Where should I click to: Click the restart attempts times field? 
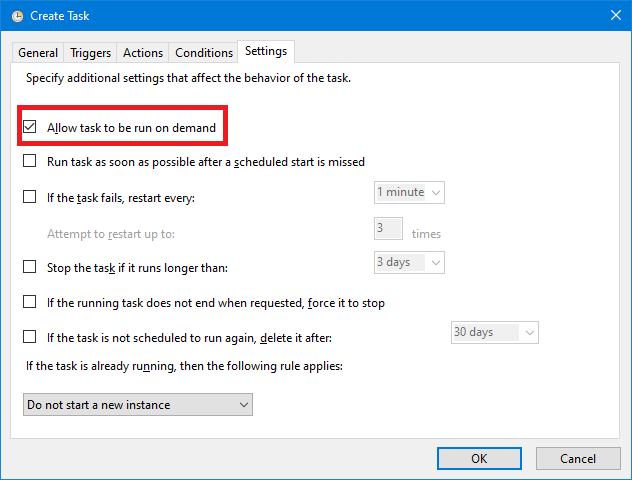[x=388, y=229]
